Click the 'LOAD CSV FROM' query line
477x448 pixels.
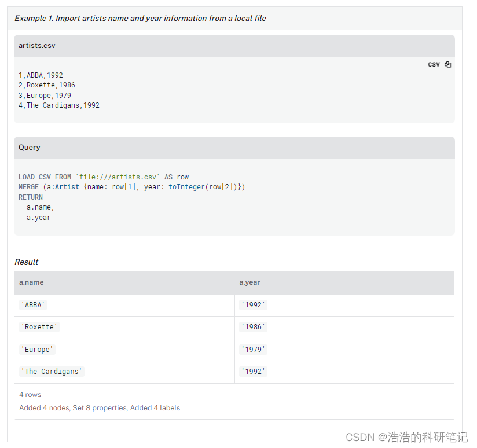point(104,177)
